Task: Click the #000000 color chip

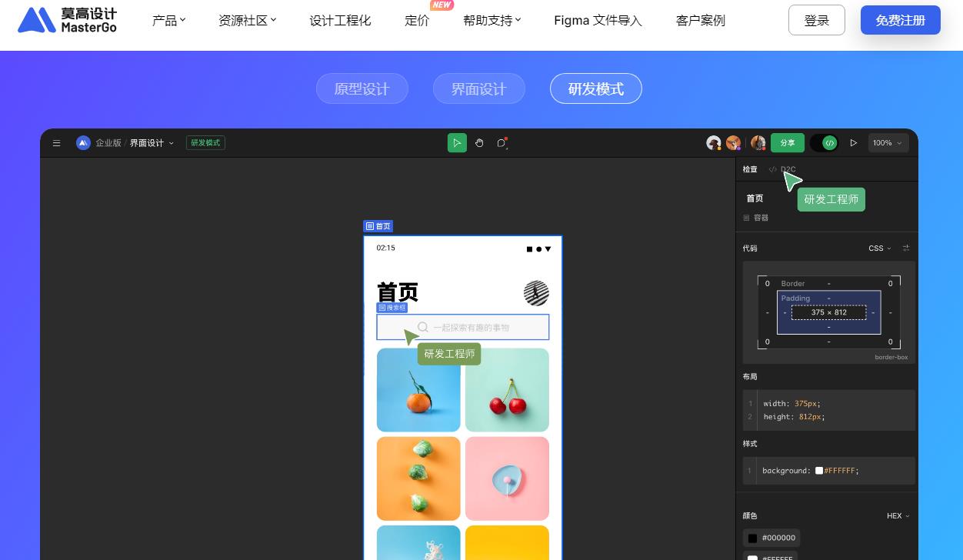Action: (x=771, y=538)
